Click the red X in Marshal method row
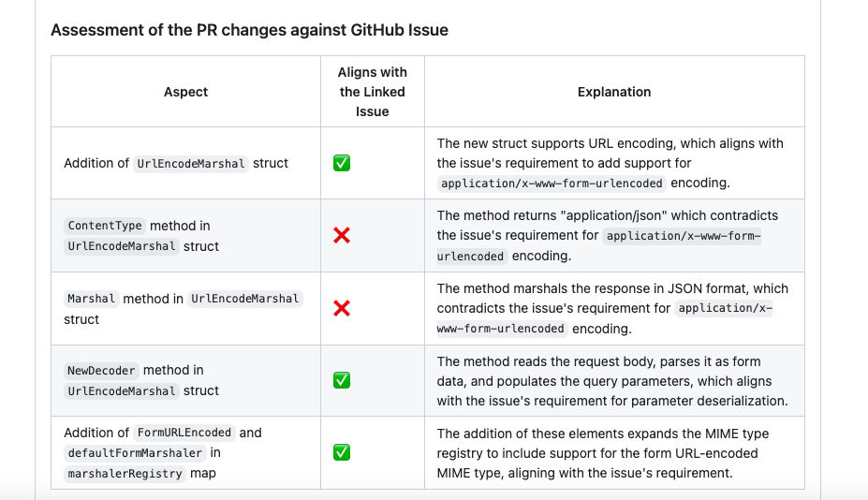The image size is (868, 500). pyautogui.click(x=342, y=308)
